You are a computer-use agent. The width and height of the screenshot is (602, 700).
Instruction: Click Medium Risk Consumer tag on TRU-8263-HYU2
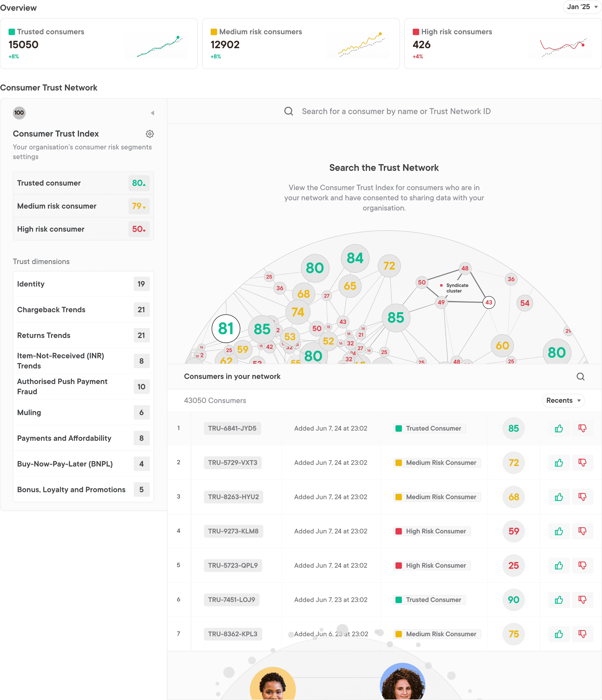(437, 497)
